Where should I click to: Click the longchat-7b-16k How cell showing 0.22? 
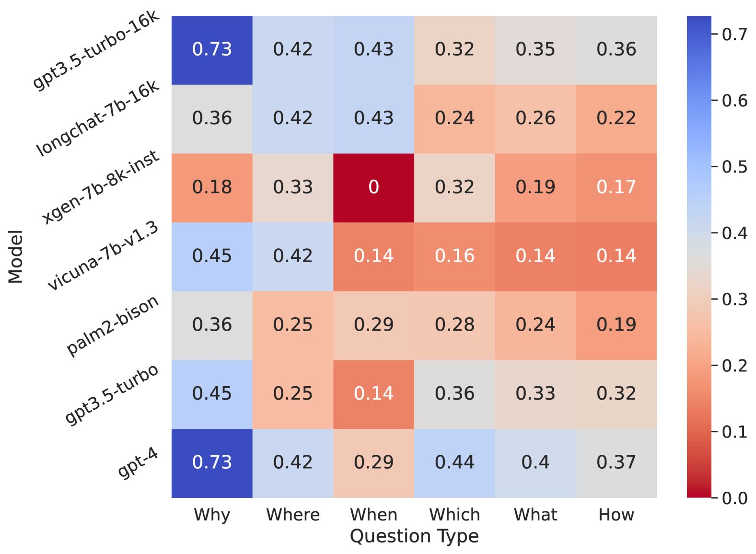pos(616,119)
